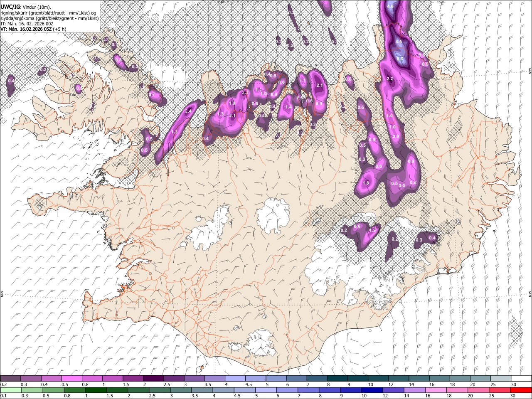Screen dimensions: 532x399
Task: Click the bright magenta 0.5–0.8 swatch in upper legend
Action: [71, 378]
